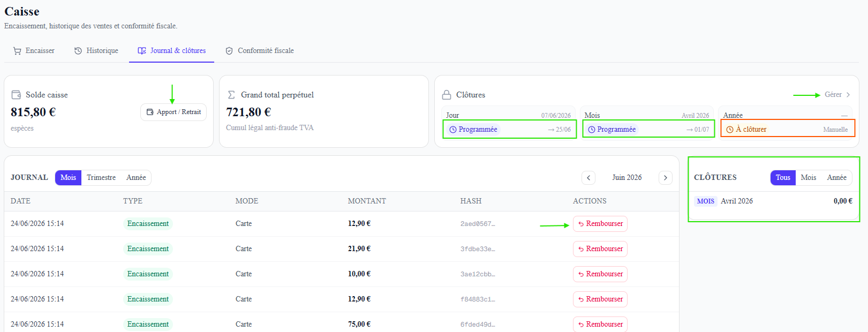
Task: Open the Avril 2026 closure entry
Action: click(774, 201)
